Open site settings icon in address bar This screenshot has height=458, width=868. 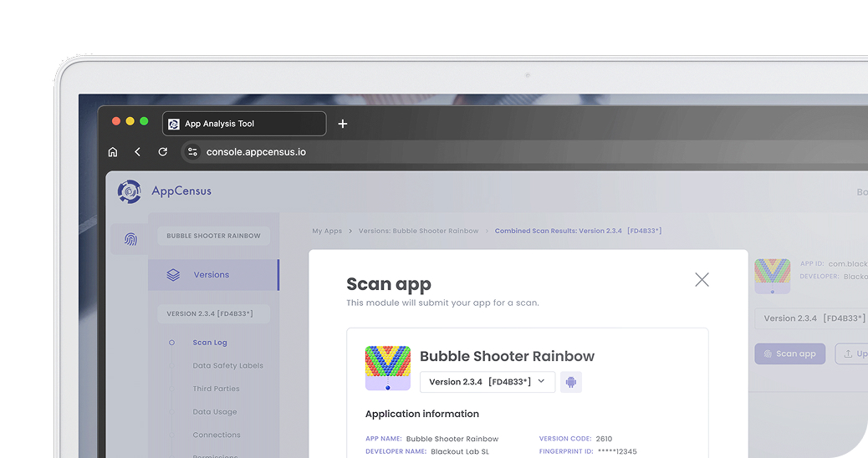point(192,151)
